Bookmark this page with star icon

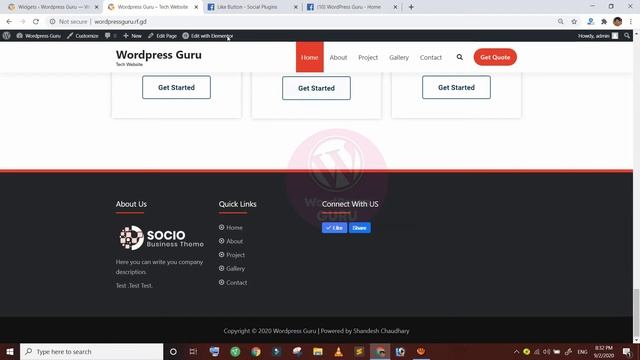tap(574, 22)
